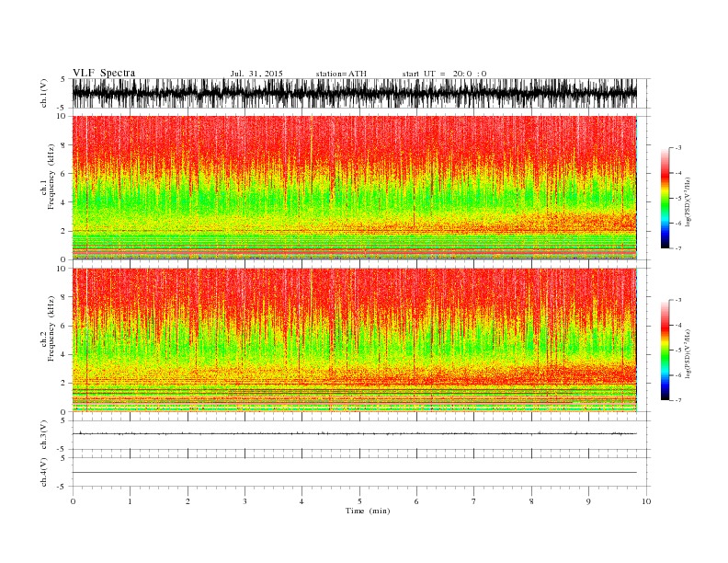This screenshot has width=728, height=563.
Task: Click the ch.4(V) flat trace line
Action: [x=354, y=473]
